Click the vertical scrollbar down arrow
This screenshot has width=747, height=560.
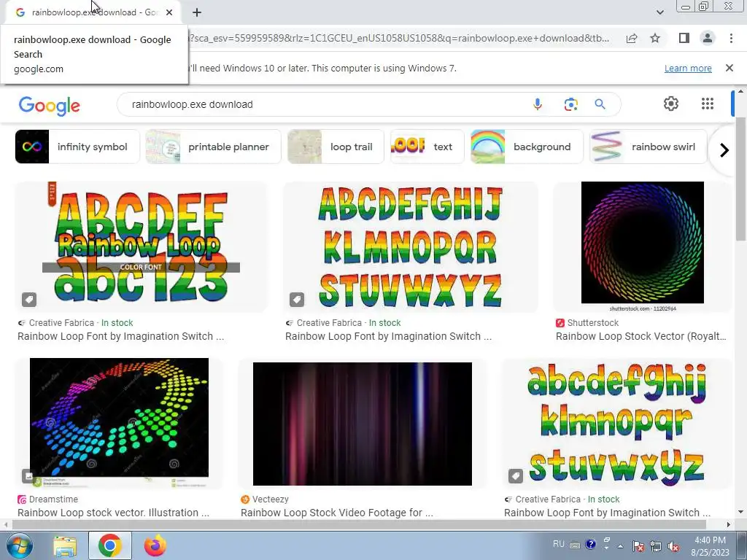point(741,513)
